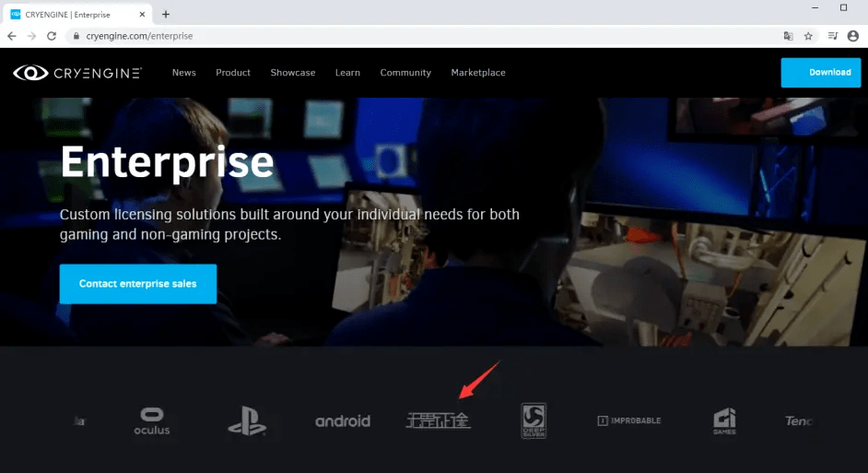Click the Deep Silver logo
The width and height of the screenshot is (868, 473).
(534, 421)
